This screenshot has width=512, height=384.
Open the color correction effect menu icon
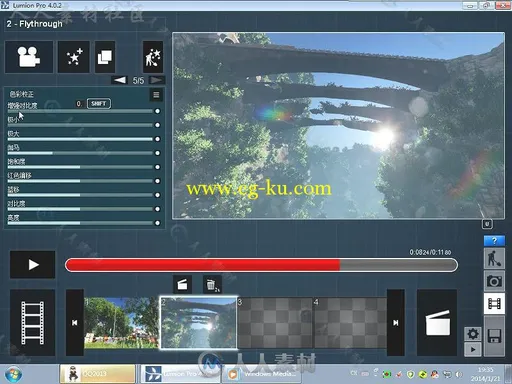[156, 95]
